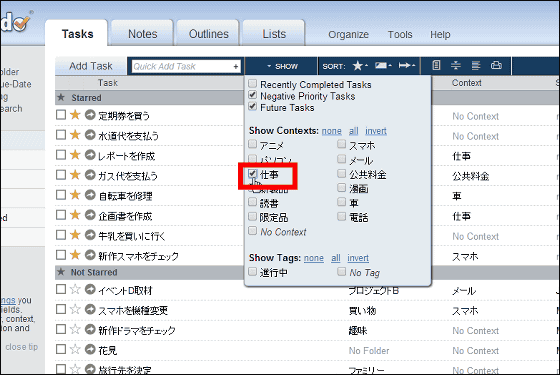Enable Recently Completed Tasks checkbox
The width and height of the screenshot is (560, 375).
click(x=252, y=84)
